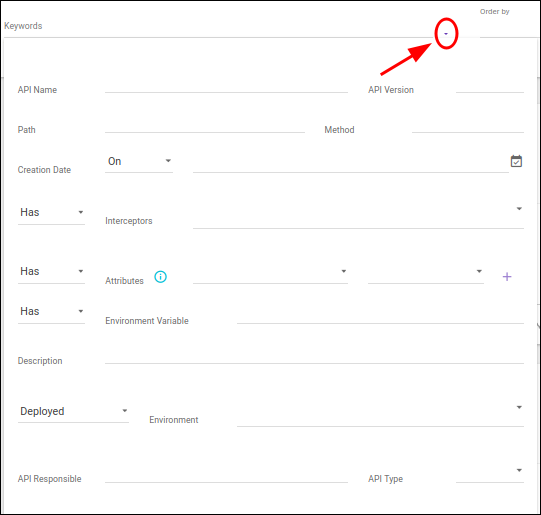Click into the Path field

(205, 126)
